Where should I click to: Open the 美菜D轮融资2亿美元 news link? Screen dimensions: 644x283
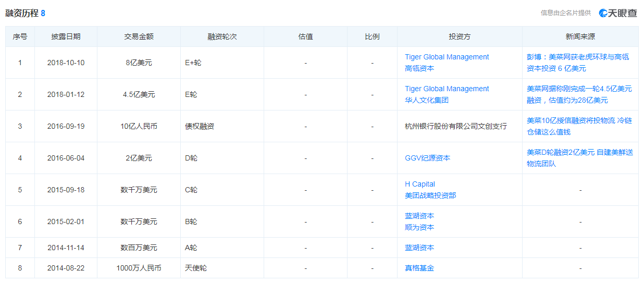point(579,158)
